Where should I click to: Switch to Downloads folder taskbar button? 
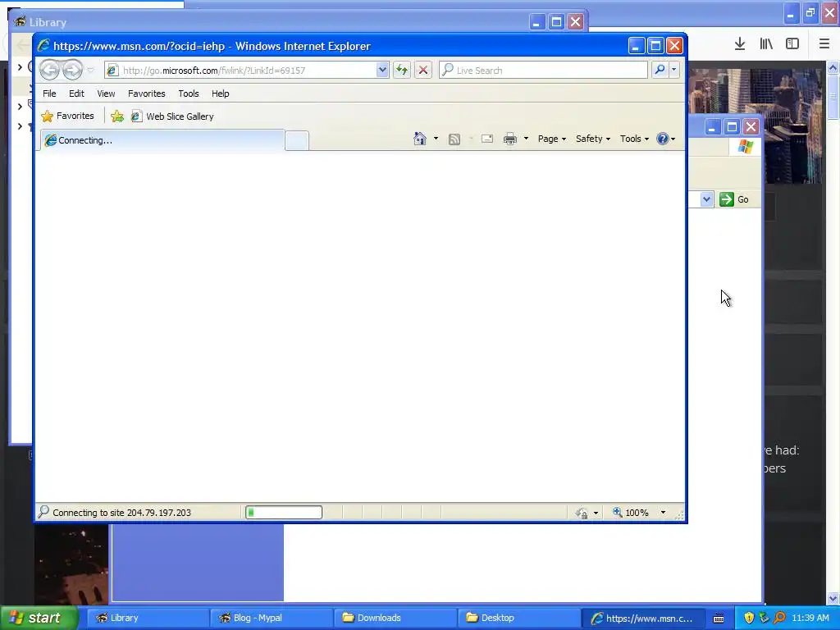[395, 618]
